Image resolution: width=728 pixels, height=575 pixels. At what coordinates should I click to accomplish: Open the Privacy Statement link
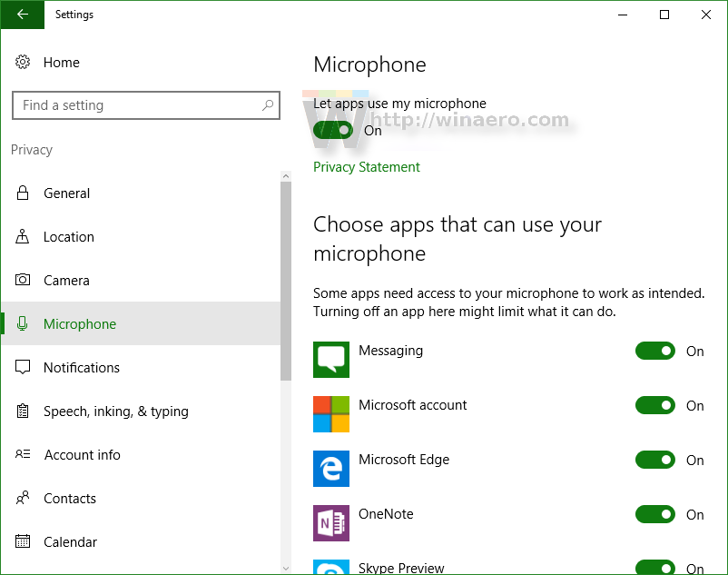[x=367, y=167]
